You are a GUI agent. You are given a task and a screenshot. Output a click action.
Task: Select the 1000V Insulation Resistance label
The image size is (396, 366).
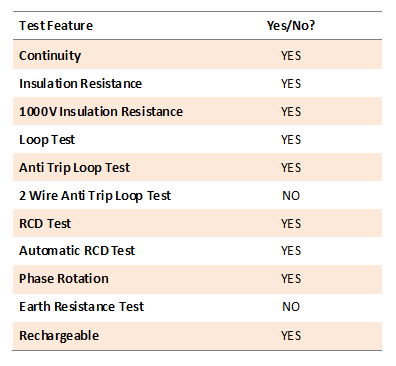click(x=101, y=111)
